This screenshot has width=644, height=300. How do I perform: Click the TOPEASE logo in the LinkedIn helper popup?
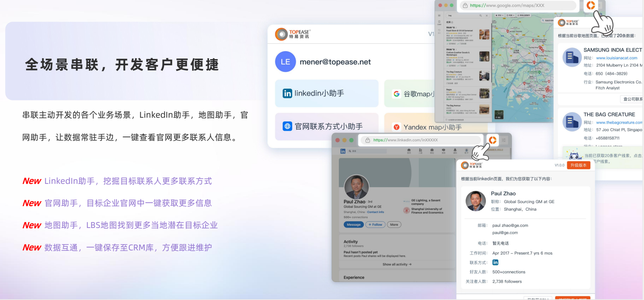click(472, 165)
